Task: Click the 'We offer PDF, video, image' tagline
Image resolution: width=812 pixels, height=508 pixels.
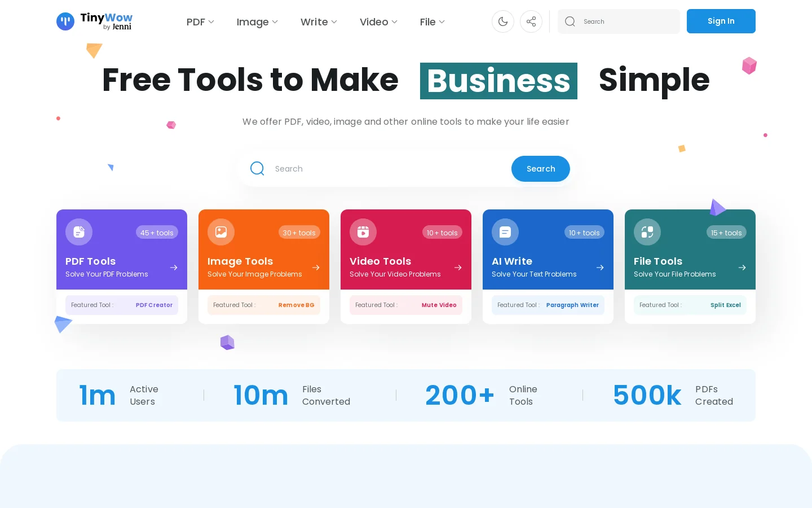Action: (406, 121)
